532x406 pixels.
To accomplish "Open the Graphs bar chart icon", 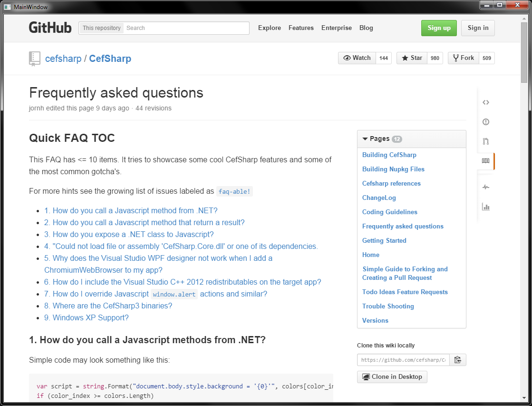I will [x=485, y=207].
